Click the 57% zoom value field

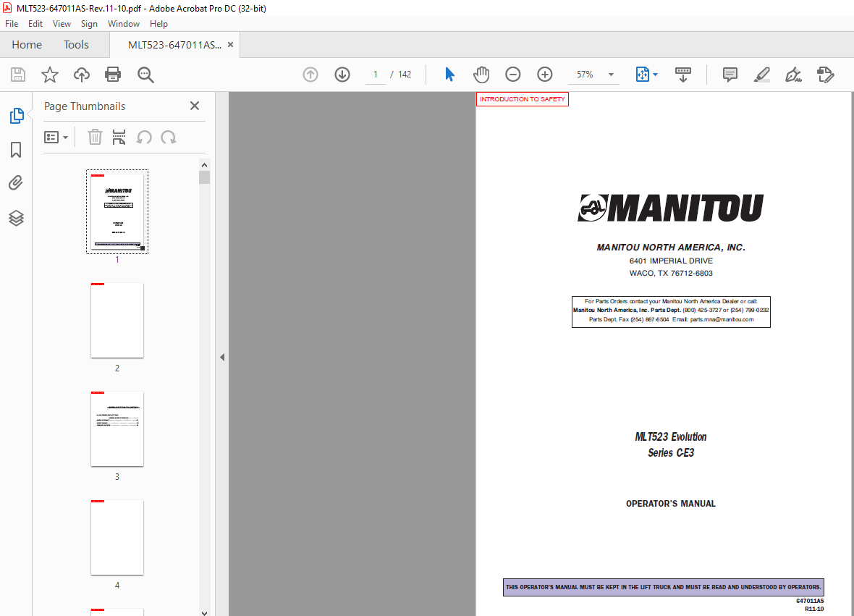[585, 75]
